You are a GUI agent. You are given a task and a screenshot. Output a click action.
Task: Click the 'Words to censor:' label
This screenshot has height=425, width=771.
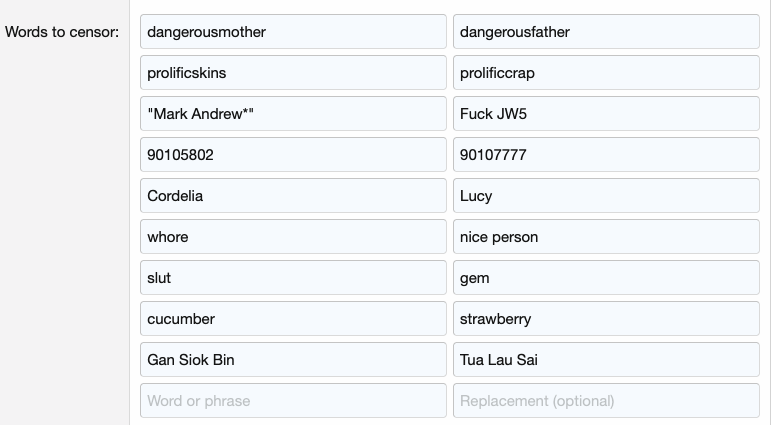(62, 32)
